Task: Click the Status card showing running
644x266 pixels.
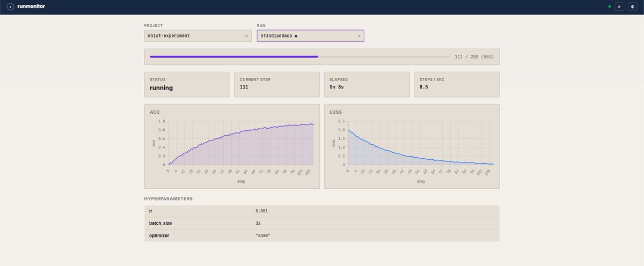Action: point(187,85)
